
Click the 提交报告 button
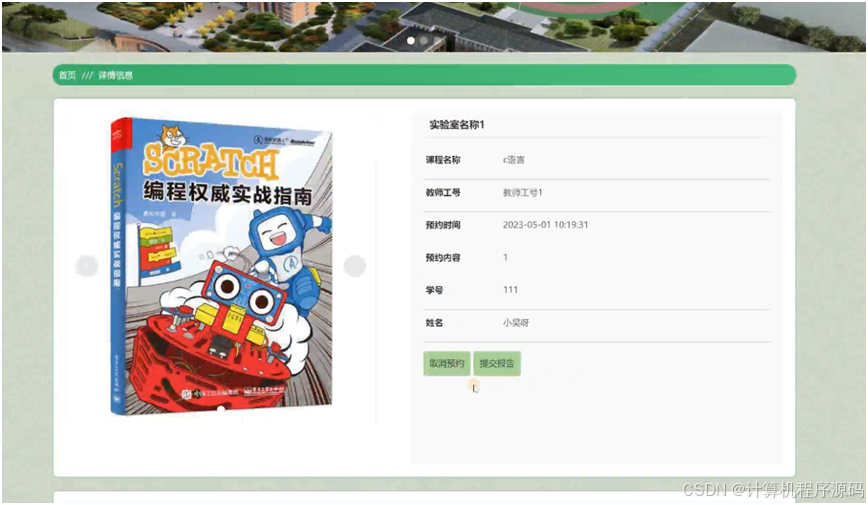(x=497, y=364)
